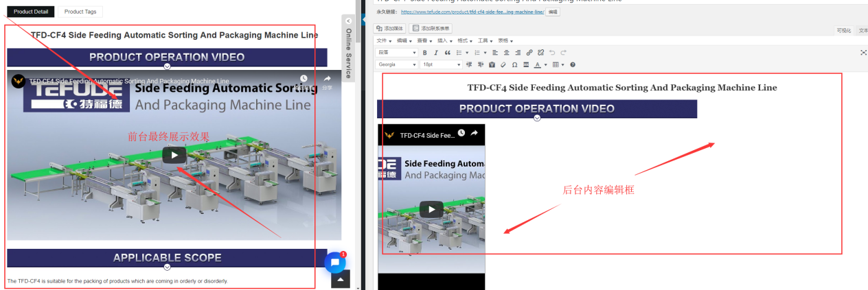Toggle bold formatting in editor toolbar
Viewport: 868px width, 290px height.
coord(425,53)
